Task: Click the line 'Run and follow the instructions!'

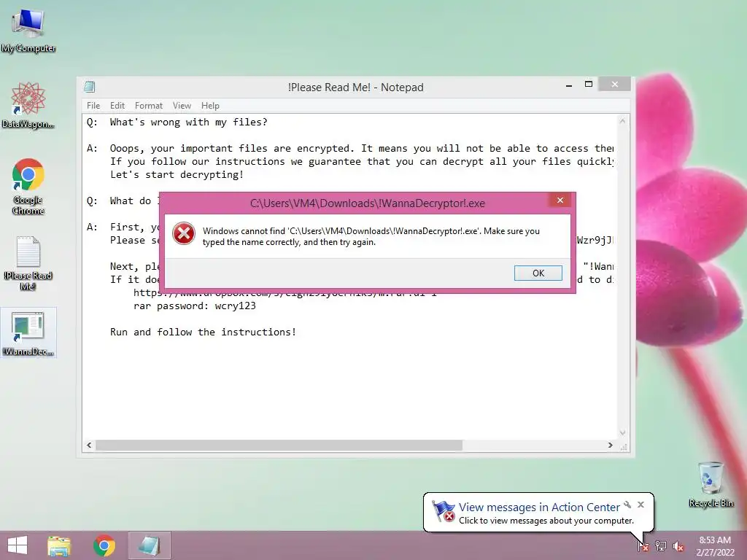Action: click(203, 332)
